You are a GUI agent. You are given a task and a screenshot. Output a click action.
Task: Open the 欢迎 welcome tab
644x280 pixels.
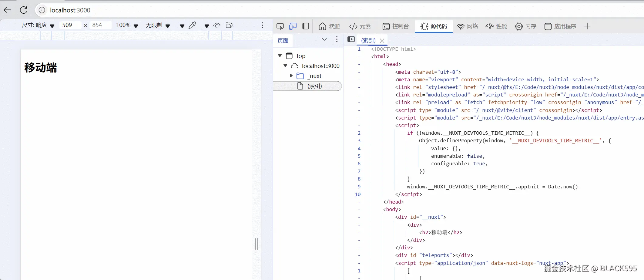pyautogui.click(x=329, y=26)
